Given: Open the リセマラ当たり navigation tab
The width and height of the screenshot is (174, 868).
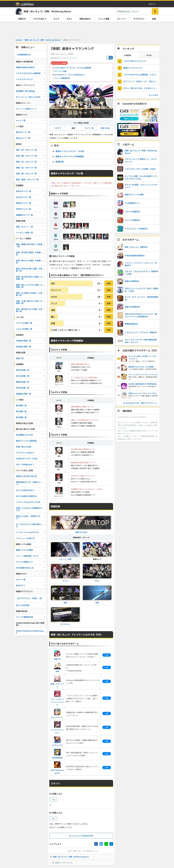Looking at the screenshot, I should 40,19.
